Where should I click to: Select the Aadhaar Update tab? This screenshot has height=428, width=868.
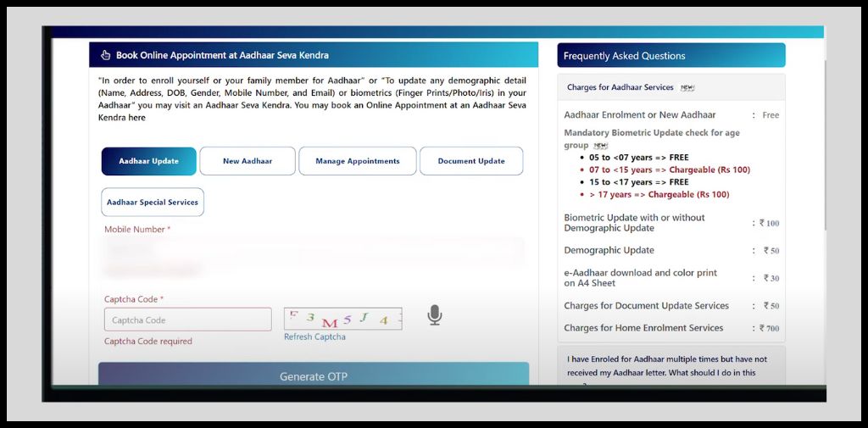pyautogui.click(x=149, y=161)
